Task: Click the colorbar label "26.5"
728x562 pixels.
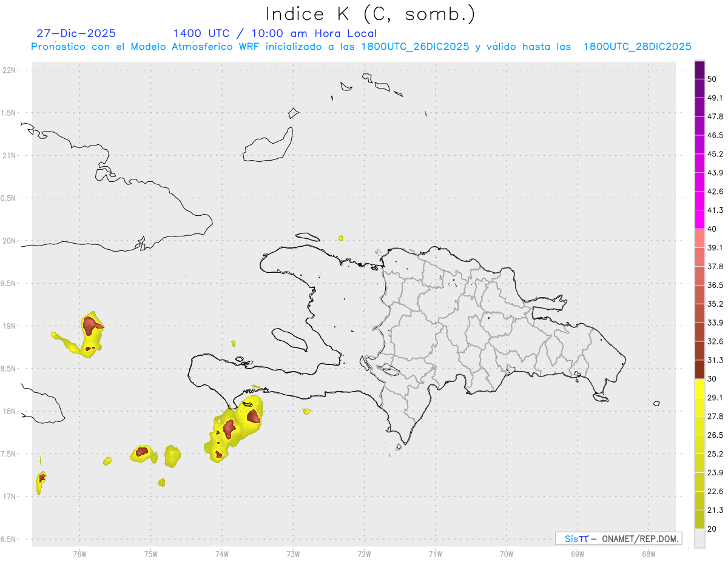Action: point(715,435)
